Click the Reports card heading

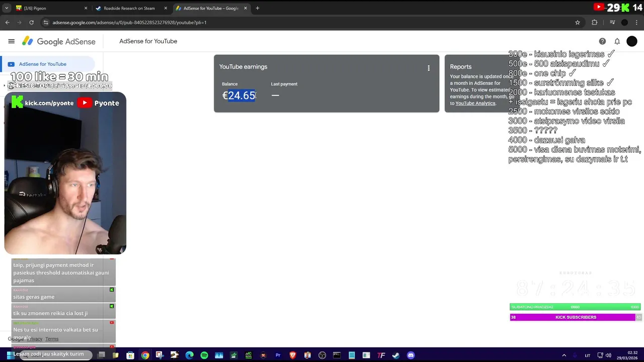pyautogui.click(x=461, y=66)
